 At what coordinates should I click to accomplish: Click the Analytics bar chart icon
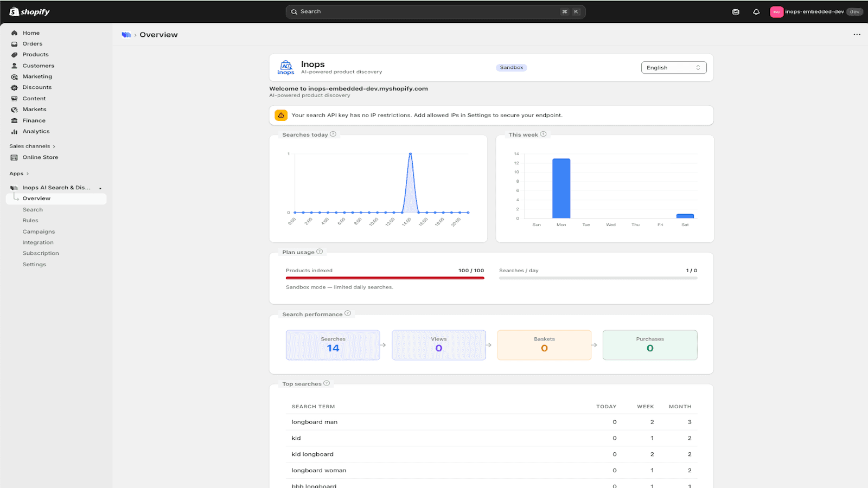click(14, 132)
